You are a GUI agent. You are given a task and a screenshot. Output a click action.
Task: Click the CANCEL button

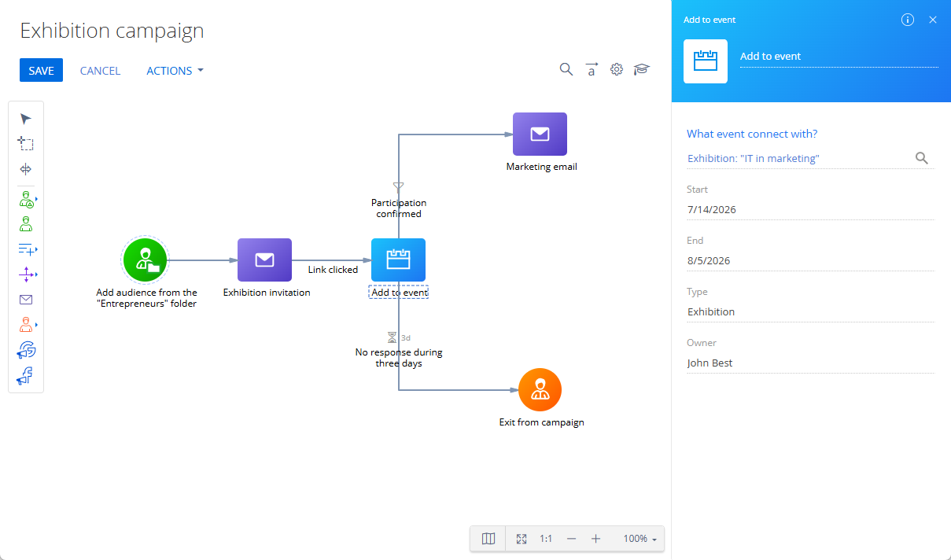101,71
